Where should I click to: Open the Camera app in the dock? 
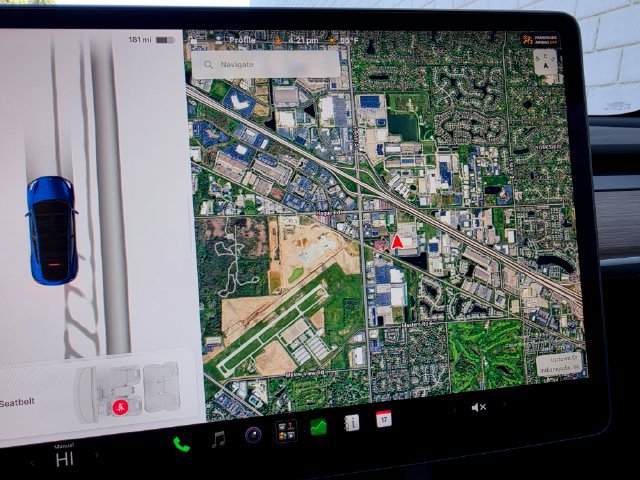click(x=253, y=434)
